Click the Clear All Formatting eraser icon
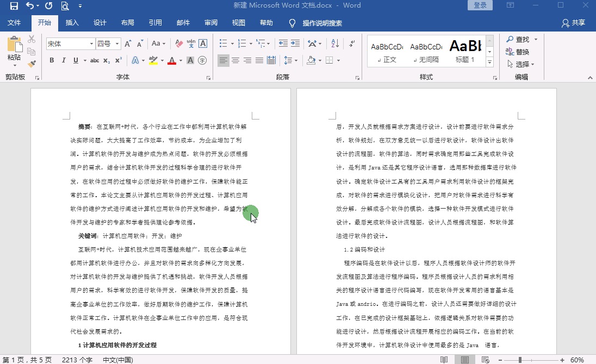The image size is (596, 364). click(x=178, y=44)
